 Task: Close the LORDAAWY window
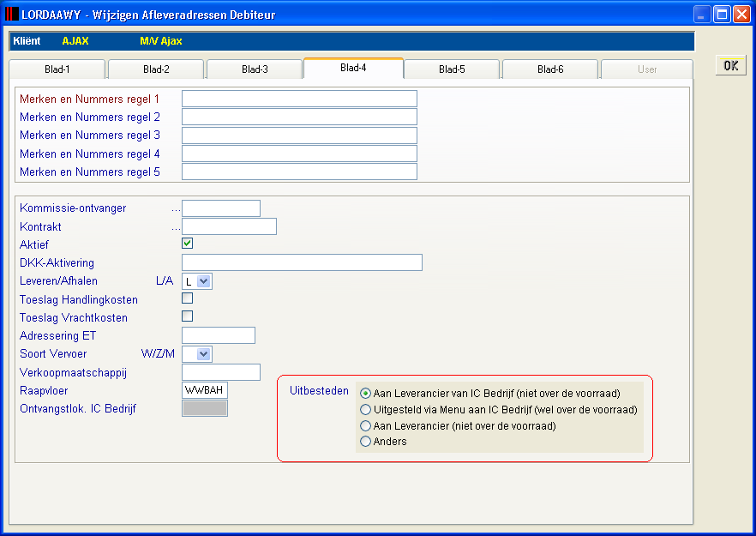[x=741, y=15]
